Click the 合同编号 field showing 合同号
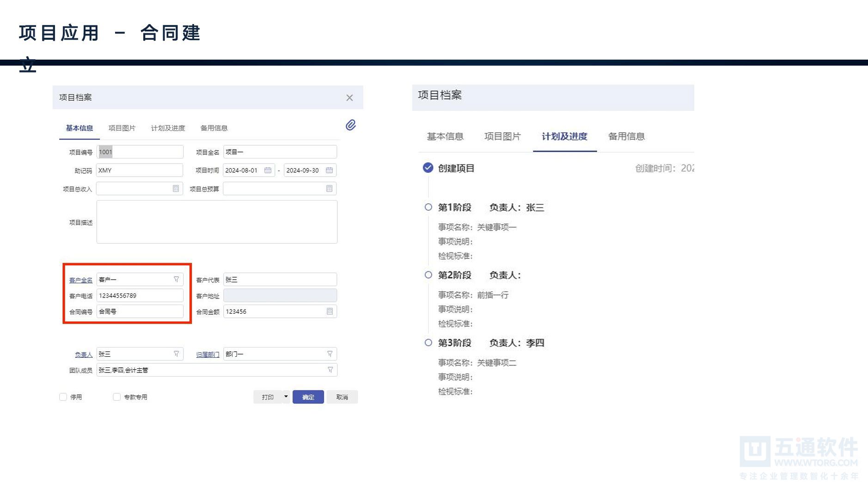The height and width of the screenshot is (488, 868). click(x=140, y=311)
